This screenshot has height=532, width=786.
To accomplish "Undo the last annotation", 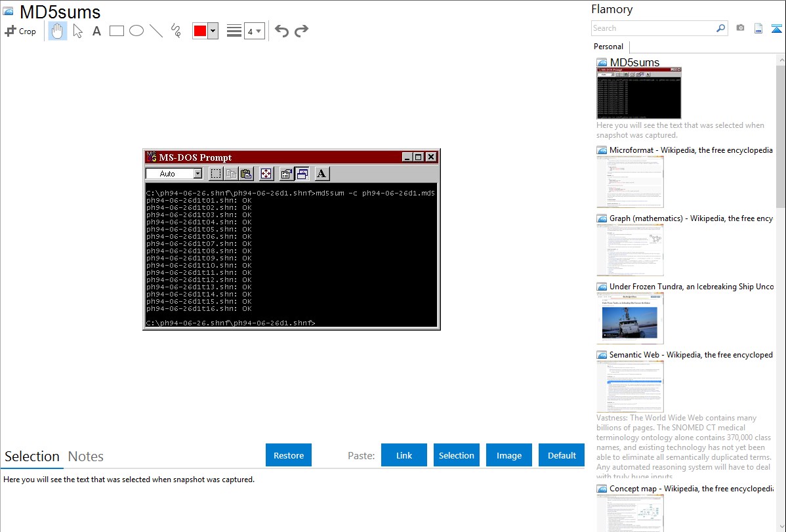I will (x=281, y=31).
